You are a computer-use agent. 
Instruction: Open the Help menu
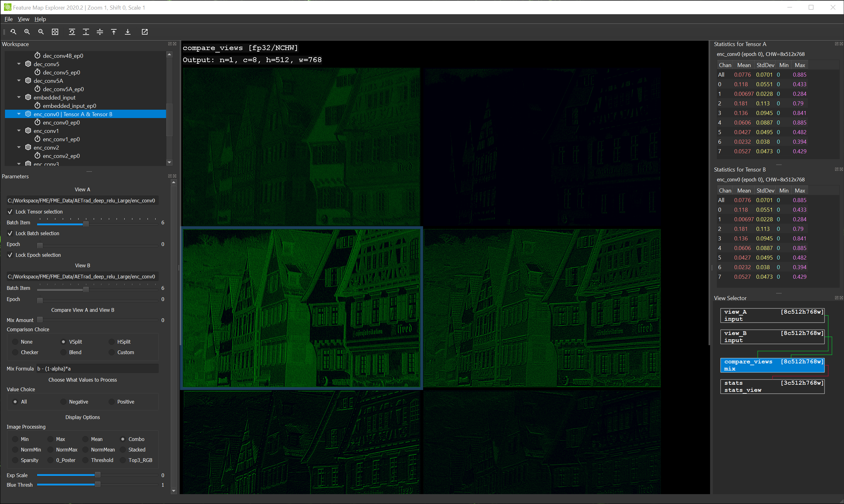(x=40, y=19)
